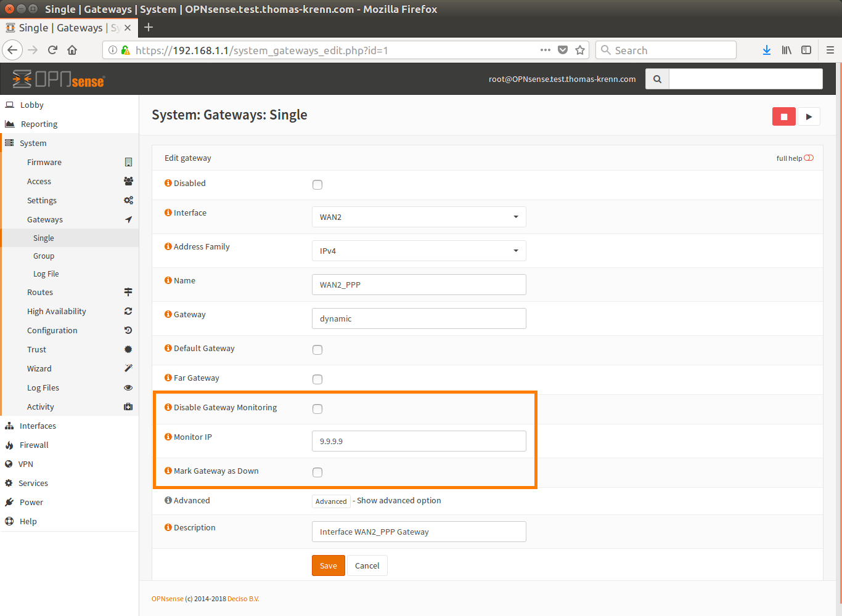Check the Disabled checkbox
The image size is (842, 616).
[317, 185]
